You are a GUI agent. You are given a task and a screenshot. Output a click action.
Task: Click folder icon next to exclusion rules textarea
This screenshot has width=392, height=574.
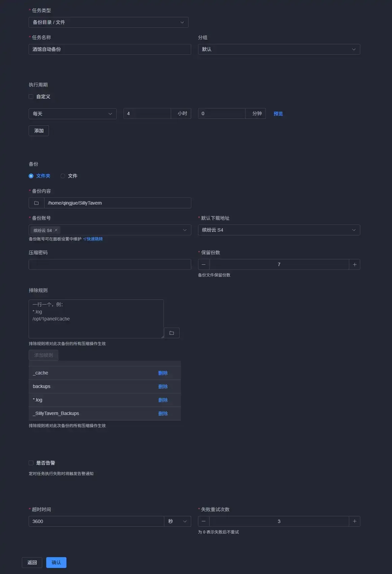click(171, 333)
